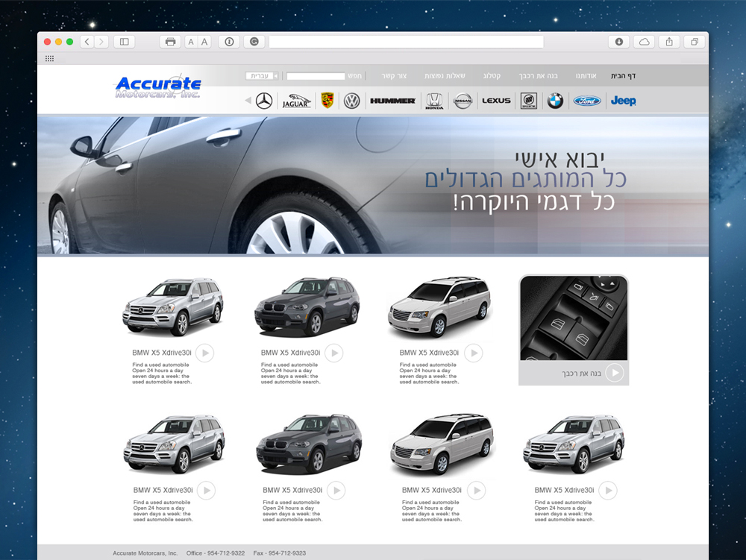Select the Ford oval logo

coord(587,101)
